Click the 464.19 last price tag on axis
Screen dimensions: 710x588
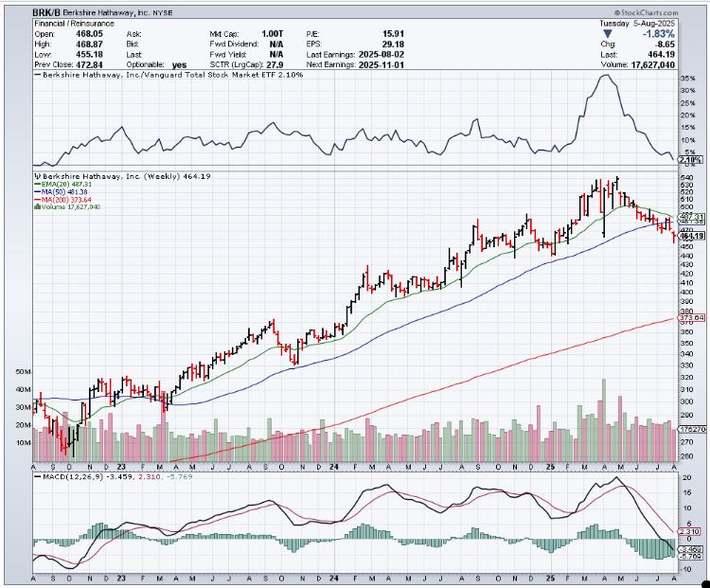tap(692, 236)
